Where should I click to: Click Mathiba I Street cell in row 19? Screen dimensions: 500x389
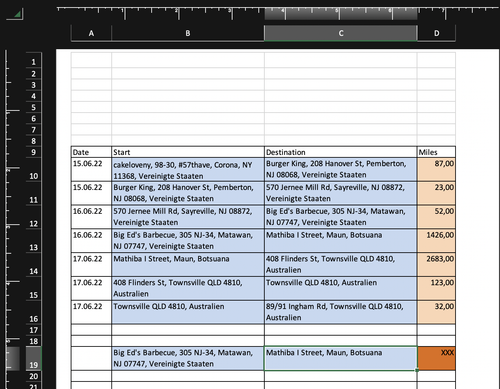[341, 358]
